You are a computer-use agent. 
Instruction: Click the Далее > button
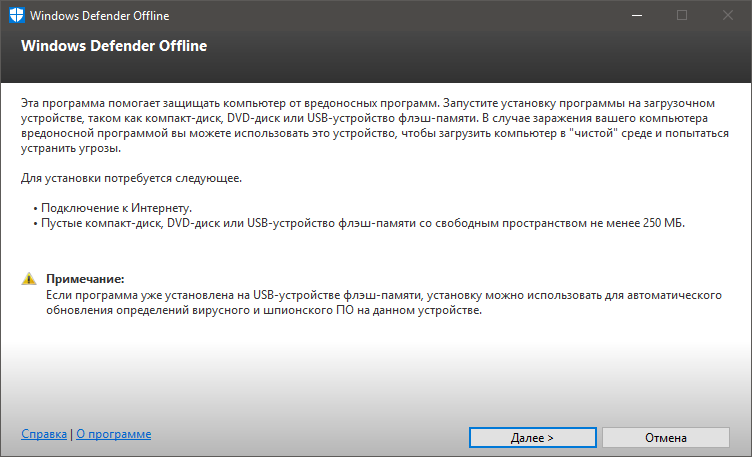(532, 437)
